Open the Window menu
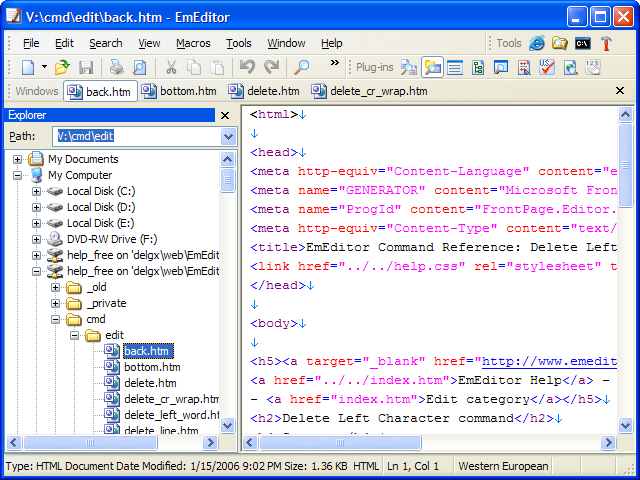This screenshot has height=480, width=640. tap(286, 43)
